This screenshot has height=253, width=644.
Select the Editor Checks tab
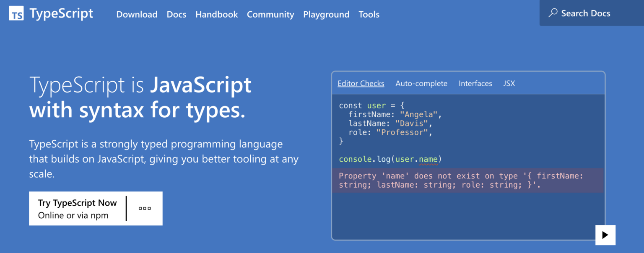coord(361,83)
